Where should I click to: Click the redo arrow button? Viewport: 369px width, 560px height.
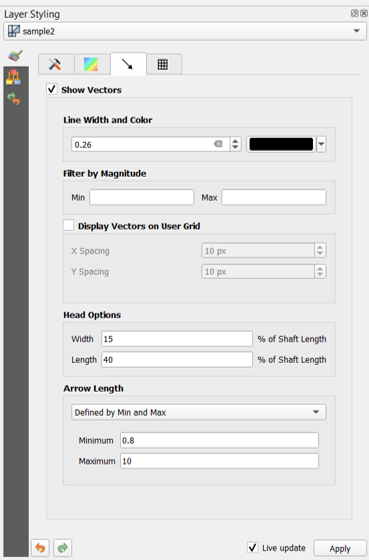point(63,548)
